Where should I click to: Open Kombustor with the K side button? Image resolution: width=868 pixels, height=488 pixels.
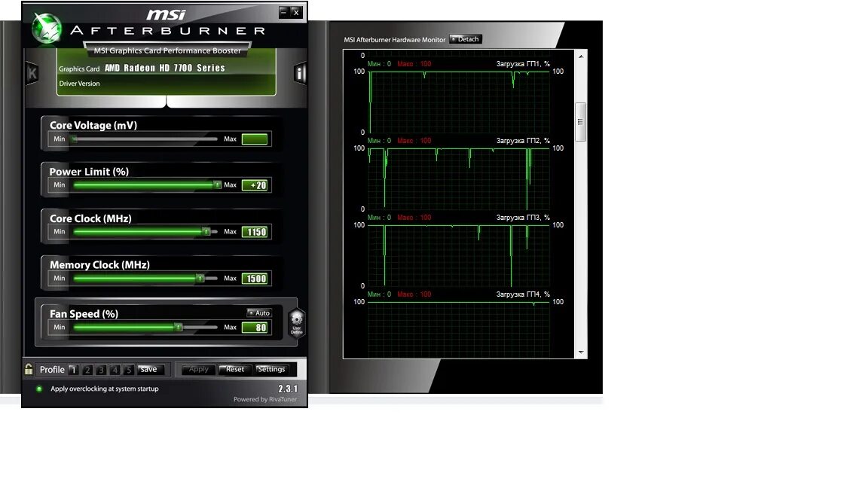(x=32, y=73)
